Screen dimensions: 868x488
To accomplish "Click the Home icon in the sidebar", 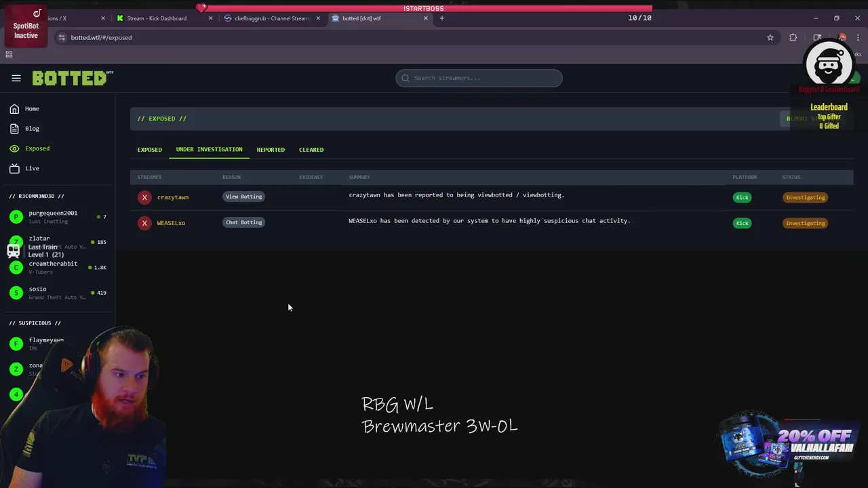I will click(x=14, y=108).
